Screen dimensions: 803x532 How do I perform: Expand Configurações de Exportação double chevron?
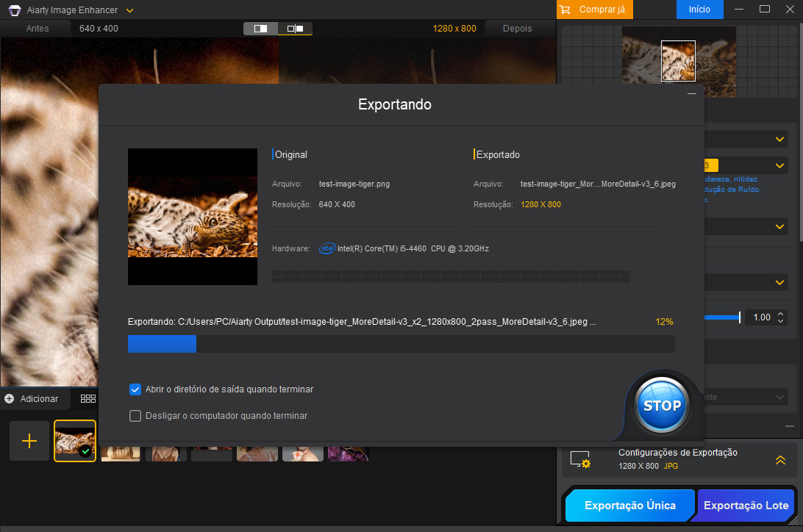(780, 460)
